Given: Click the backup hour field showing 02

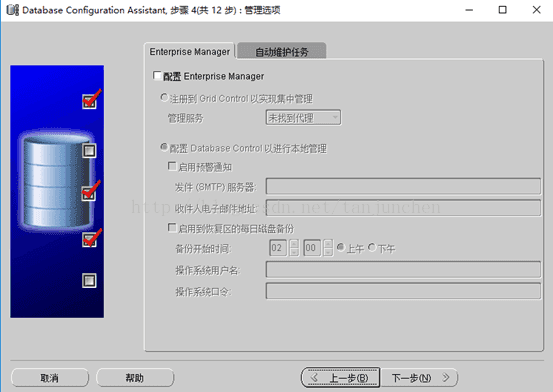Looking at the screenshot, I should [278, 248].
